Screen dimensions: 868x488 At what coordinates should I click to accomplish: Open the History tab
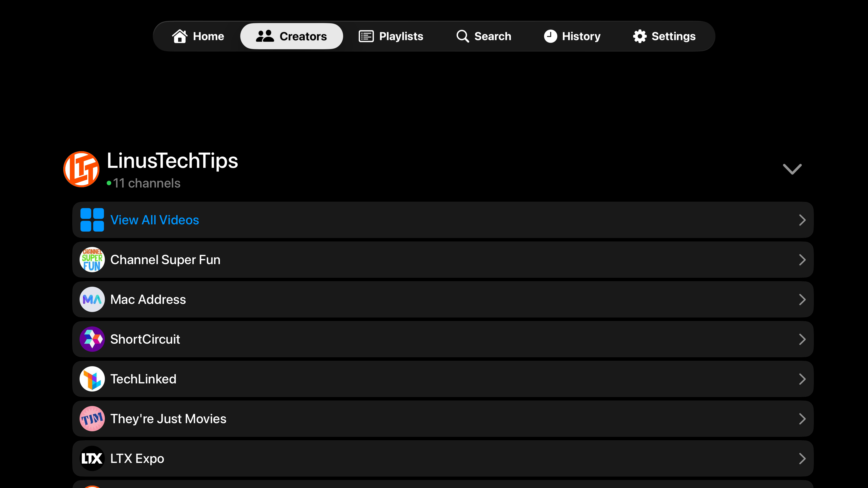point(572,36)
